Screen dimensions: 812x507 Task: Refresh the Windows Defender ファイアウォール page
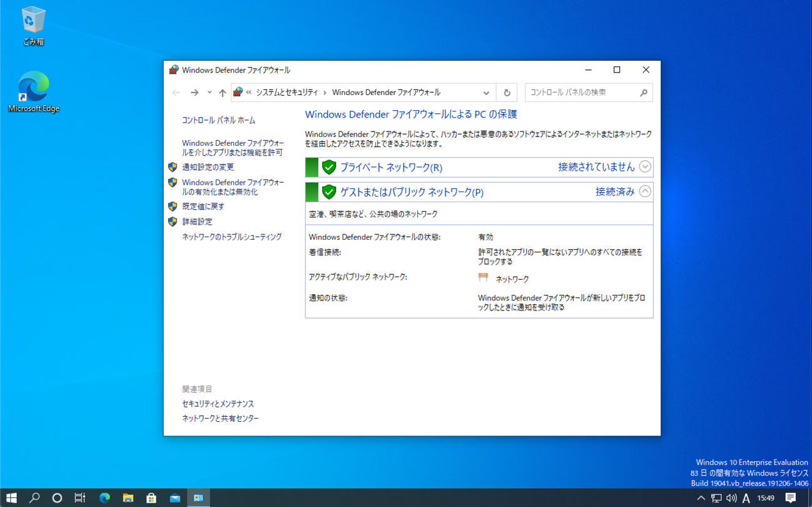(507, 93)
